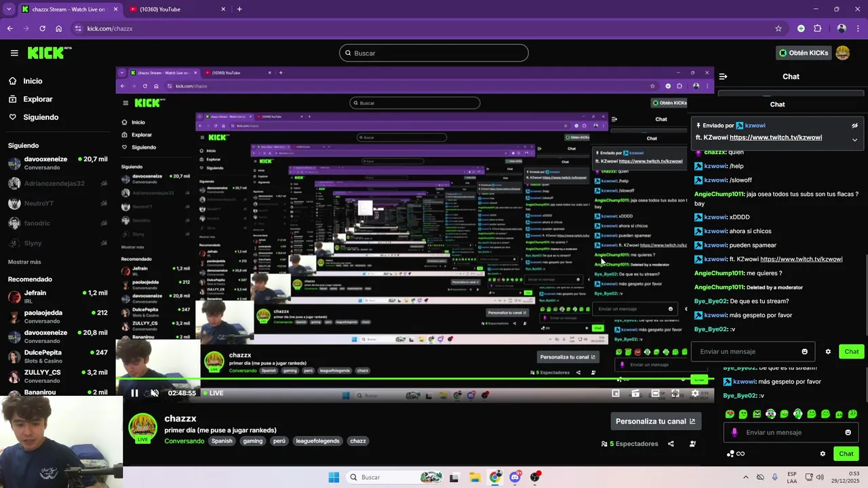868x488 pixels.
Task: Open recommended channel ZULLYY_CS
Action: click(x=58, y=376)
